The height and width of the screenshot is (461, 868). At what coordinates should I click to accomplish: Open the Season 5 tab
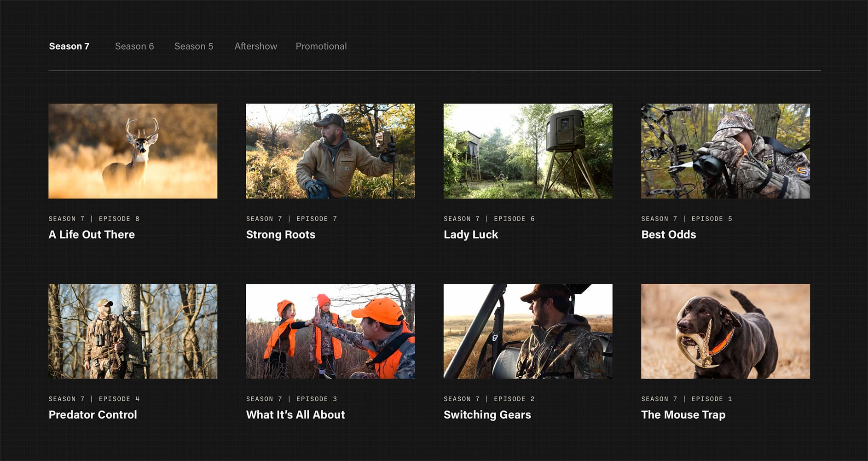click(x=194, y=46)
